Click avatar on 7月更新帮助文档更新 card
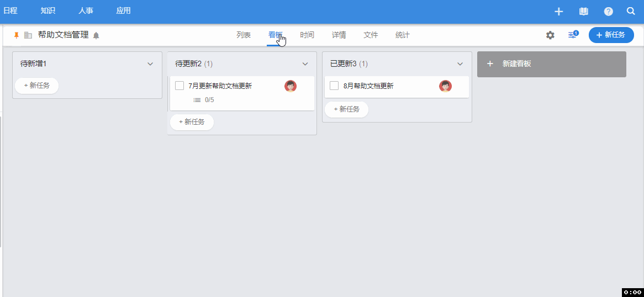This screenshot has width=644, height=297. (x=291, y=86)
